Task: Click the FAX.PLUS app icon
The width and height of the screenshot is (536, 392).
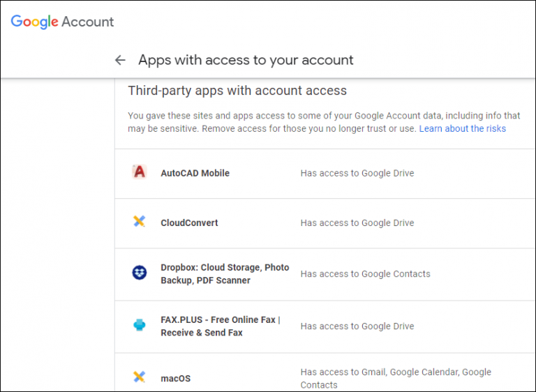Action: click(140, 324)
